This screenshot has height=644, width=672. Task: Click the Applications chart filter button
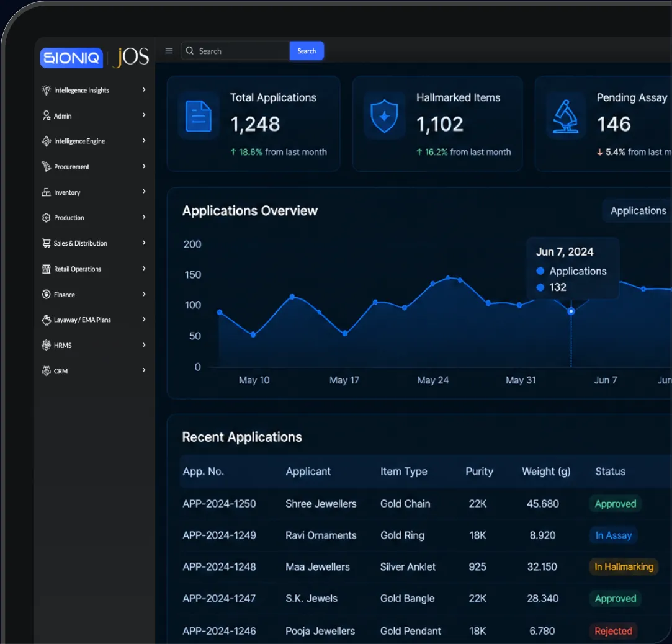(638, 211)
